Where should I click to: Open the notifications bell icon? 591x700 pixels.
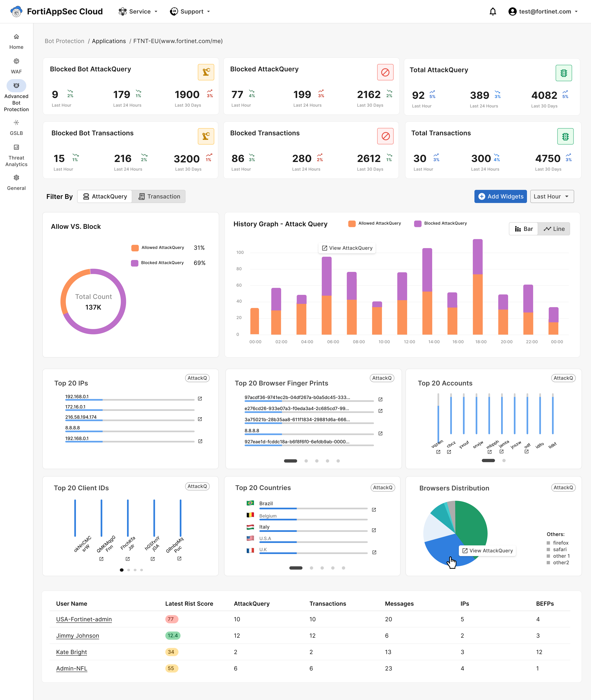(x=492, y=12)
